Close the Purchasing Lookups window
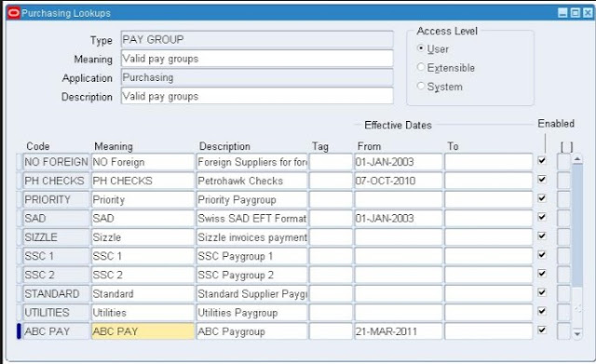This screenshot has width=596, height=364. point(588,13)
